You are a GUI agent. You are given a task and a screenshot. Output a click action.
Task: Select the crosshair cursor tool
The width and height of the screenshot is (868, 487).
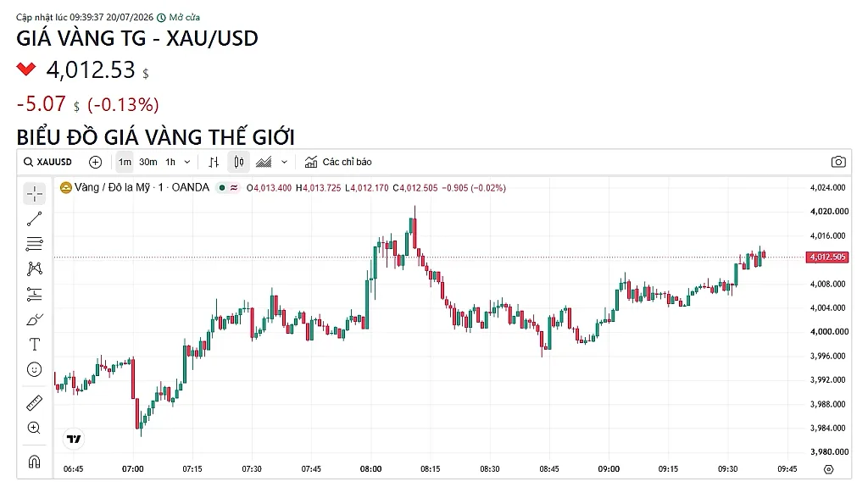point(34,194)
